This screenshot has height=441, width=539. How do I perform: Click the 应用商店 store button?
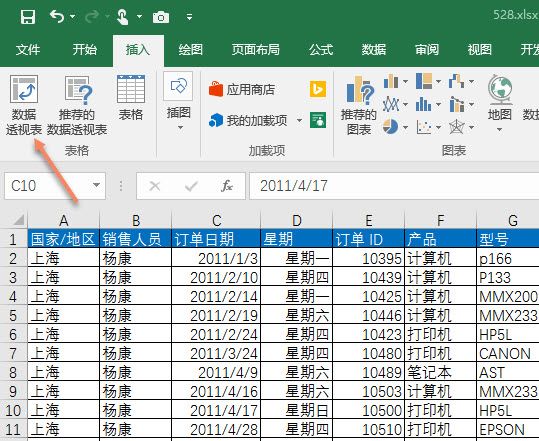pos(242,89)
